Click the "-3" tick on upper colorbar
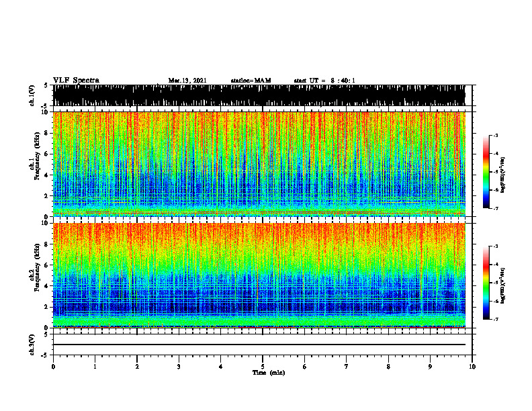532x411 pixels. [496, 135]
